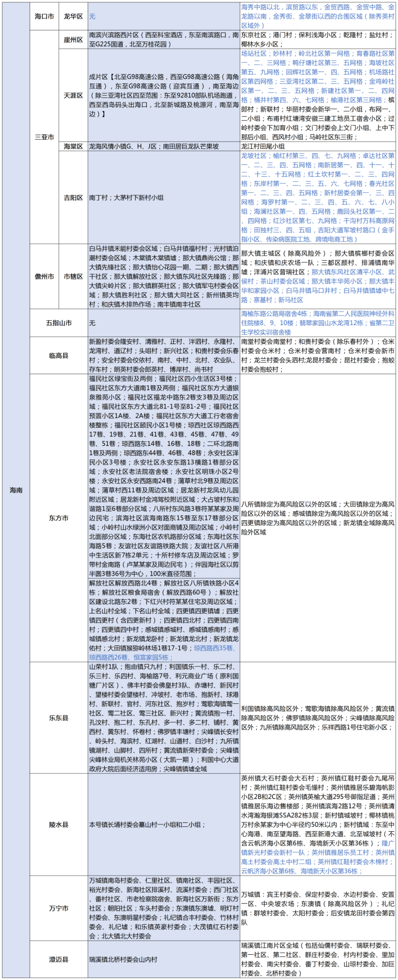
Task: Select the 南滨兴滨路西片区 high-risk cell
Action: point(164,39)
